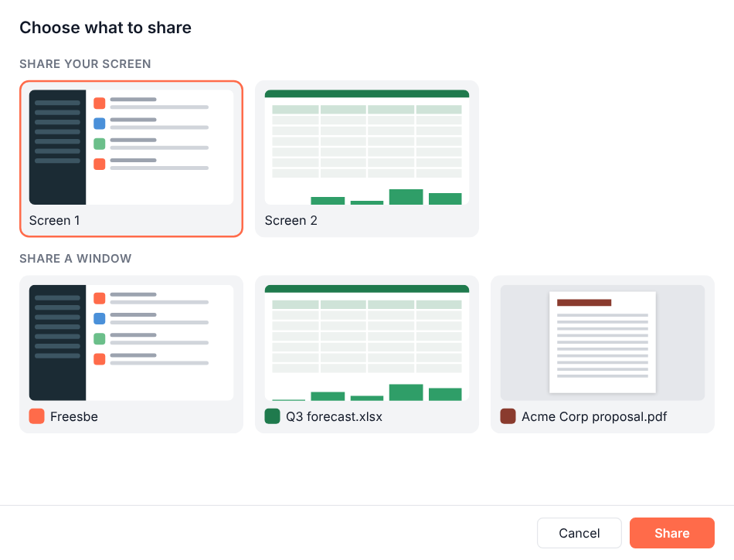Confirm with the Share button
734x560 pixels.
pyautogui.click(x=671, y=533)
